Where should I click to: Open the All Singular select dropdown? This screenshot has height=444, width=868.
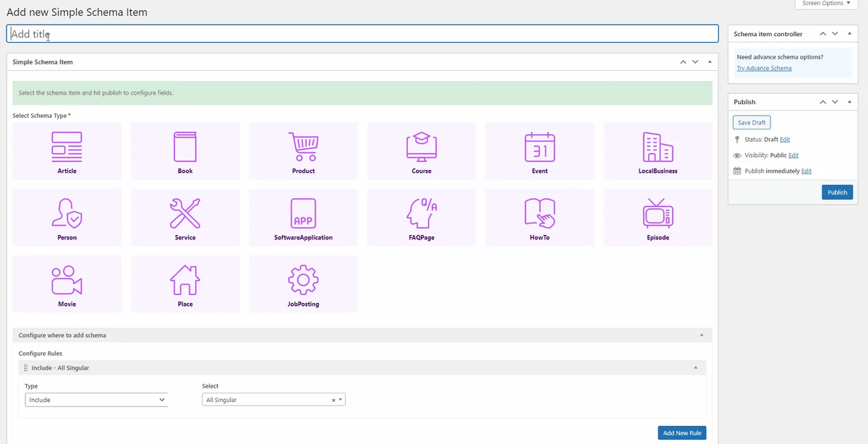tap(273, 400)
